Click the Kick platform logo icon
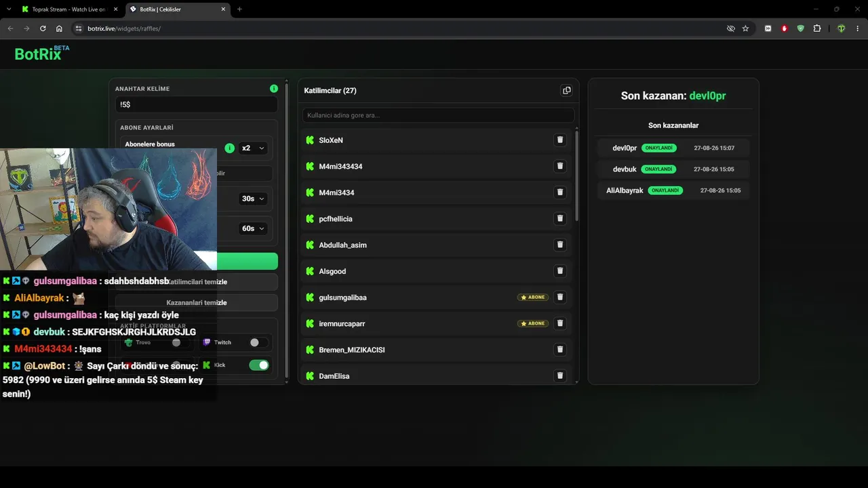 [x=207, y=365]
